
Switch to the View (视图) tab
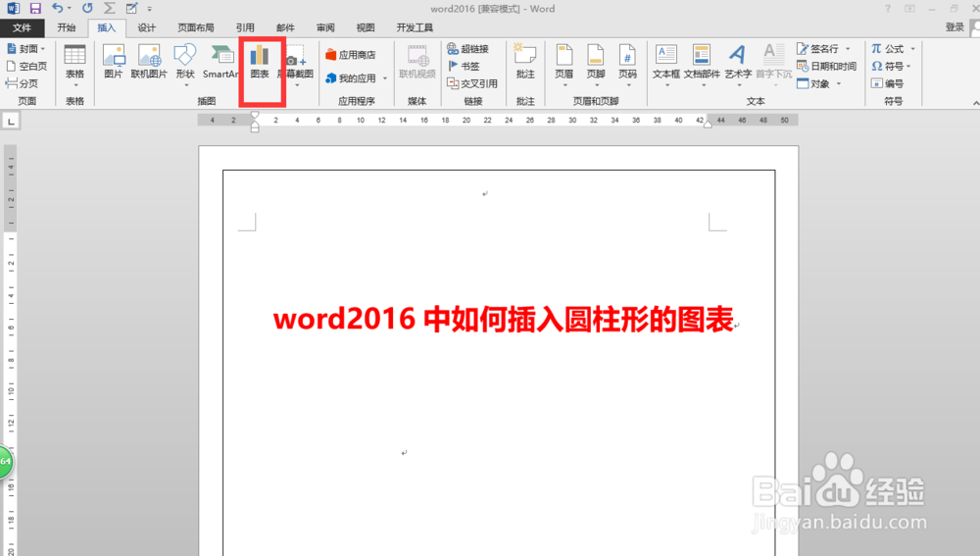pos(366,27)
